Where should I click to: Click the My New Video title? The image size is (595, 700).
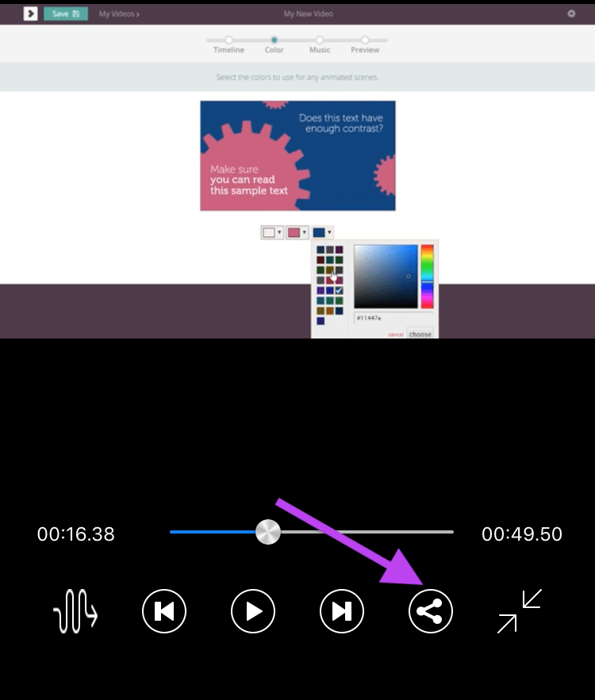pos(309,13)
